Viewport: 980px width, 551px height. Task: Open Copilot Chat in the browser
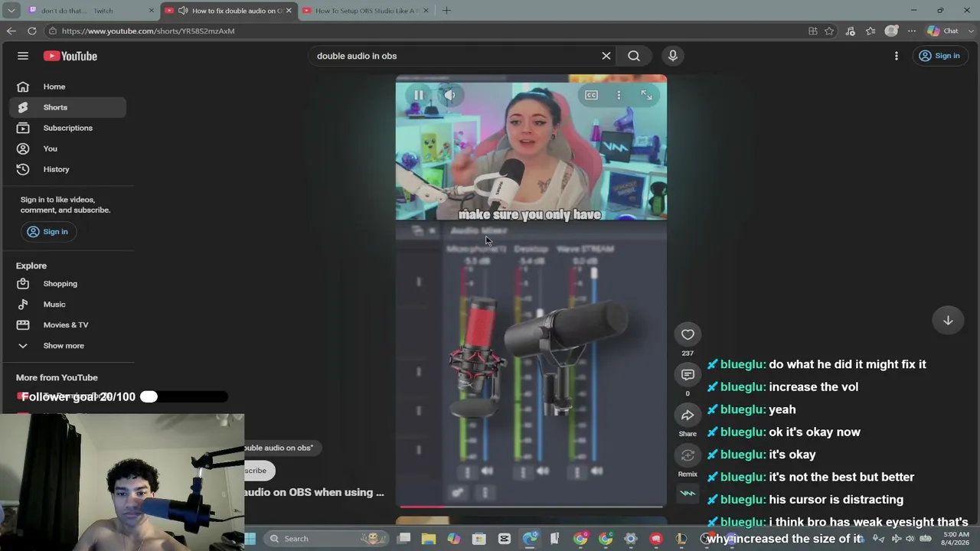pyautogui.click(x=943, y=31)
